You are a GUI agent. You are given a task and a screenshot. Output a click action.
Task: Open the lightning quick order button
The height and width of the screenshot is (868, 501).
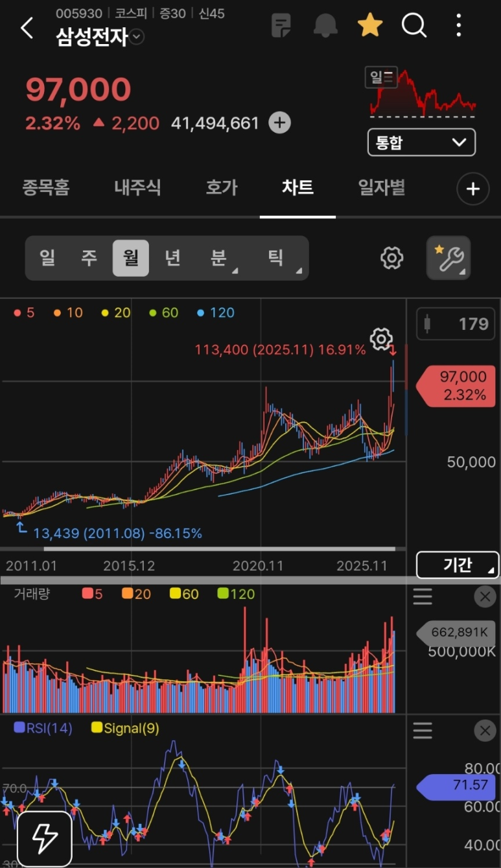tap(44, 838)
